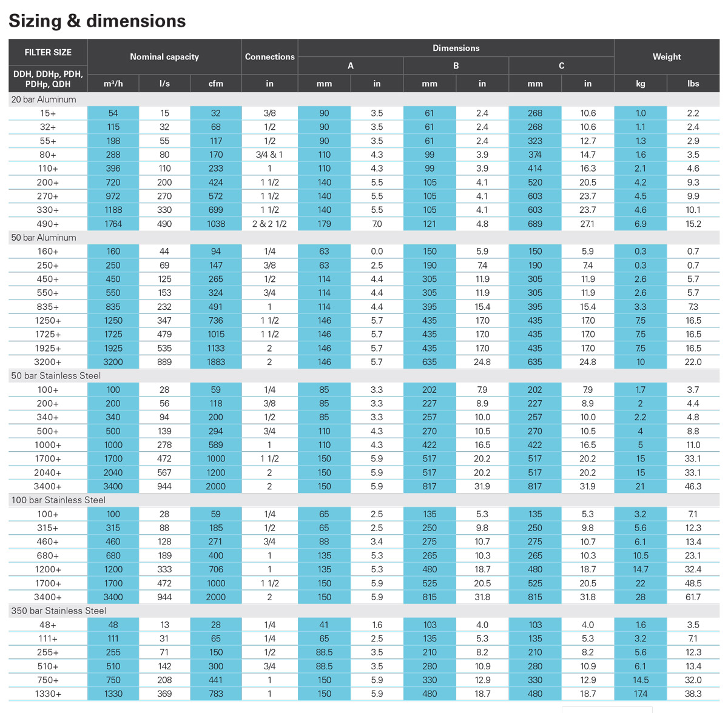Select the 50 bar Stainless Steel section
Image resolution: width=728 pixels, height=713 pixels.
tap(56, 376)
